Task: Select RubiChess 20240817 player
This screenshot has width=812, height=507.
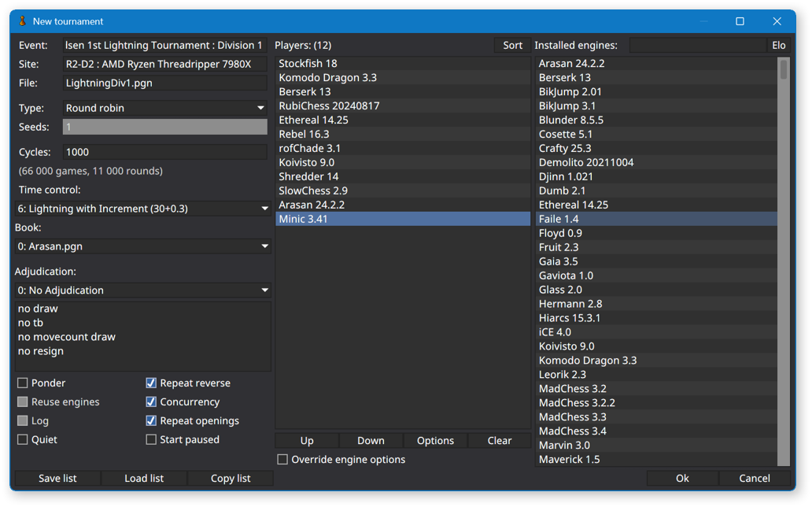Action: [x=403, y=105]
